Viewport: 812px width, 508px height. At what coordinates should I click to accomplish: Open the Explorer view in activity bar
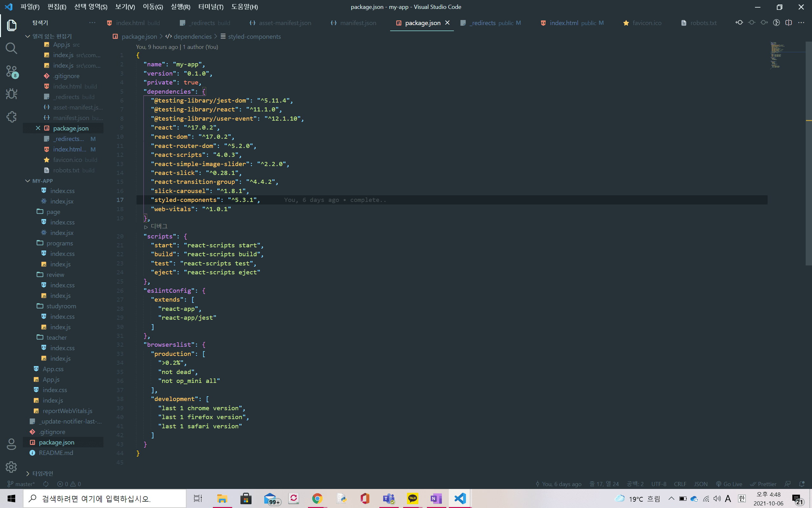pyautogui.click(x=11, y=25)
